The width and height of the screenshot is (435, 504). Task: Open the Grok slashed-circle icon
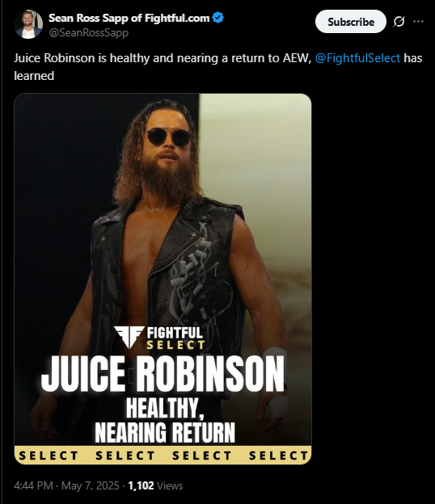[x=399, y=22]
